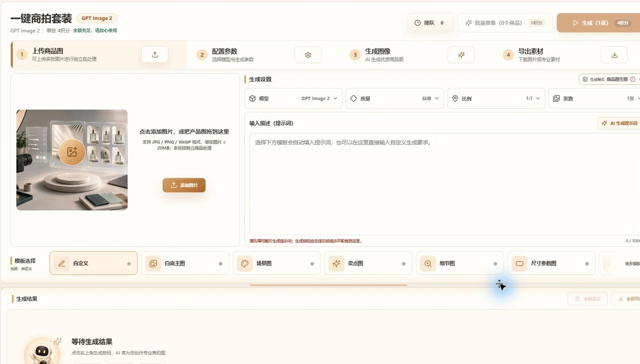Screen dimensions: 640x364
Task: Go to step 1 上传商品图
Action: pos(99,55)
